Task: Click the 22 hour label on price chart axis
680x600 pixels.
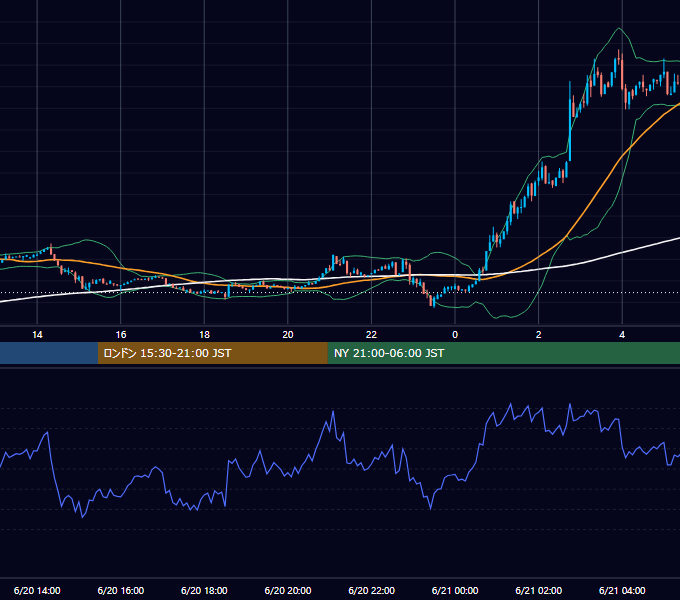Action: [371, 335]
